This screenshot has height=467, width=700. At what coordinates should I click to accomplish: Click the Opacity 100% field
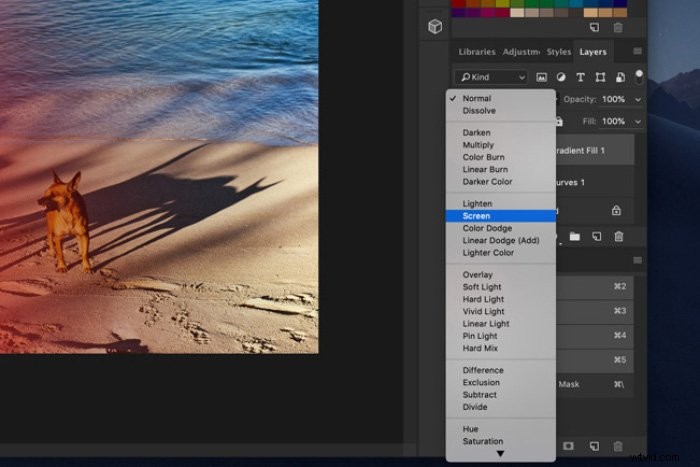[614, 99]
